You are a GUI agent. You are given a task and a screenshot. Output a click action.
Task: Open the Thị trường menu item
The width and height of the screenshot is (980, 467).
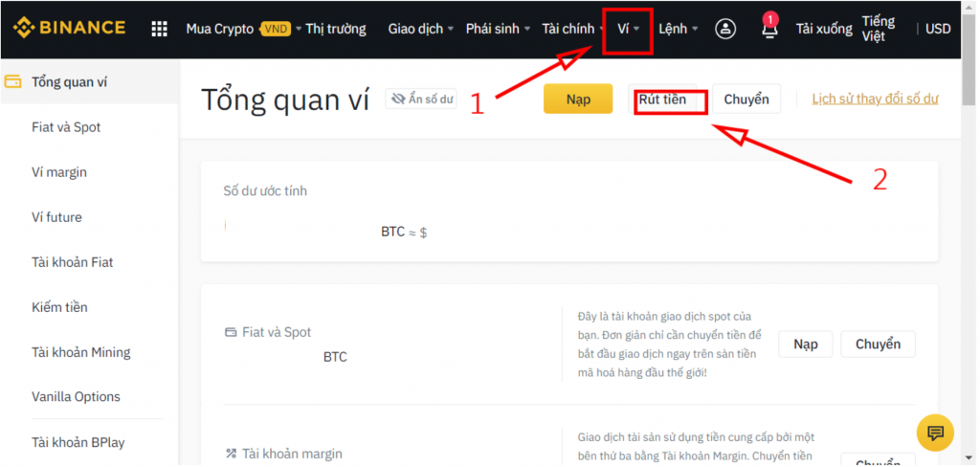(x=336, y=29)
